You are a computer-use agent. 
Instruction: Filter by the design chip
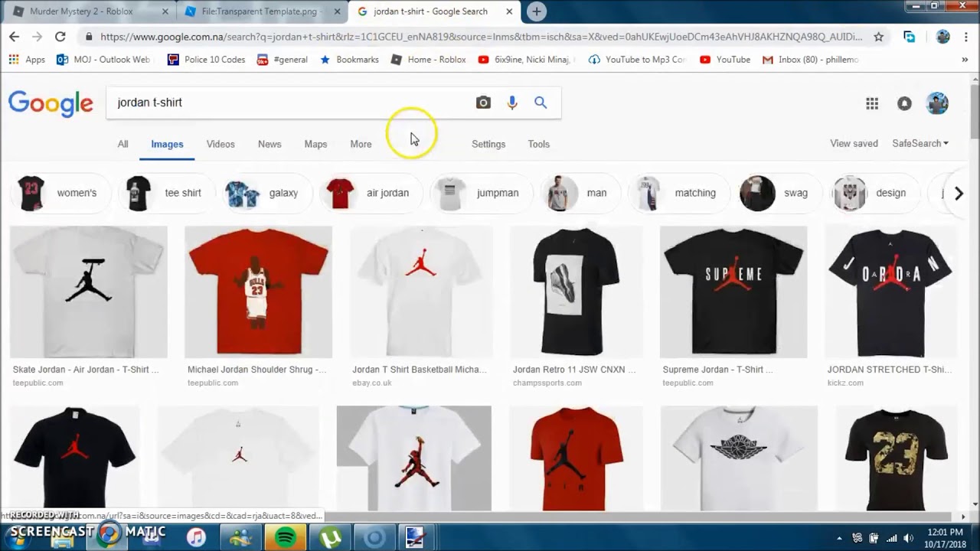pos(874,193)
